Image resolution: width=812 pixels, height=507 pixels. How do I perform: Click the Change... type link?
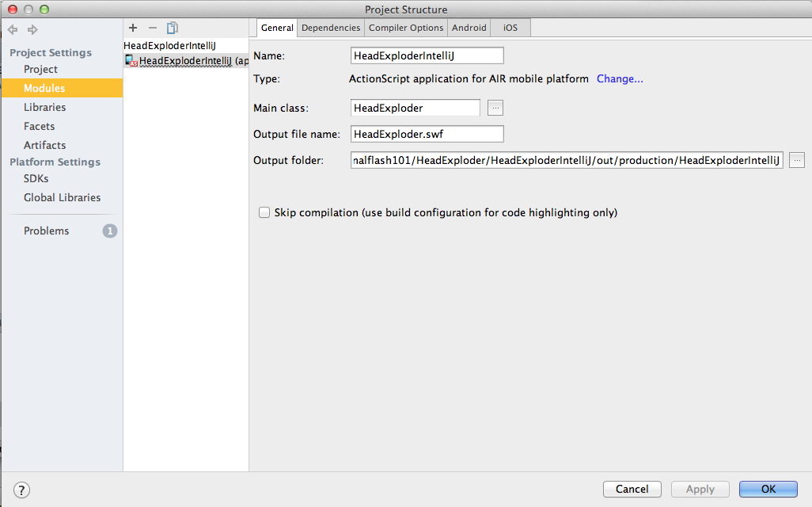pos(620,78)
